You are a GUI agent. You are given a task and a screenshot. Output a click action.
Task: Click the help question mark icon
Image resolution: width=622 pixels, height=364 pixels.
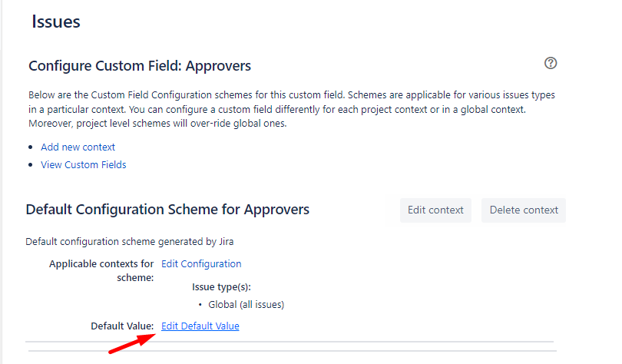[551, 64]
